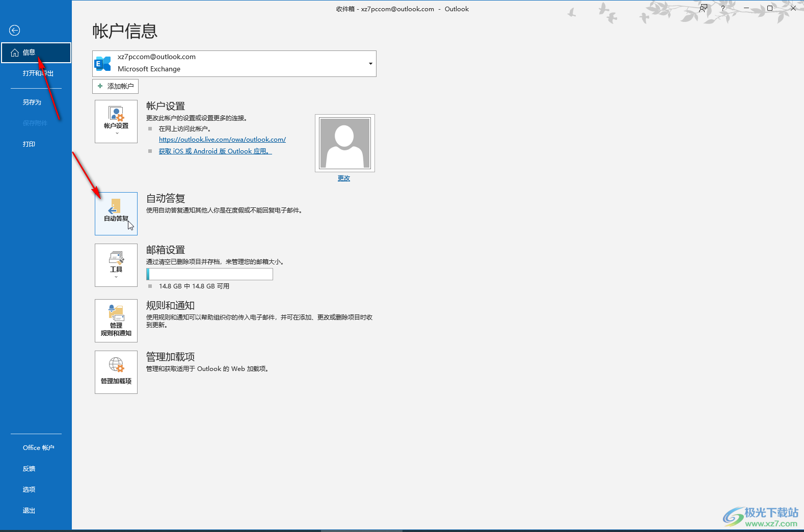The width and height of the screenshot is (804, 532).
Task: Click the 添加帐户 button
Action: tap(115, 86)
